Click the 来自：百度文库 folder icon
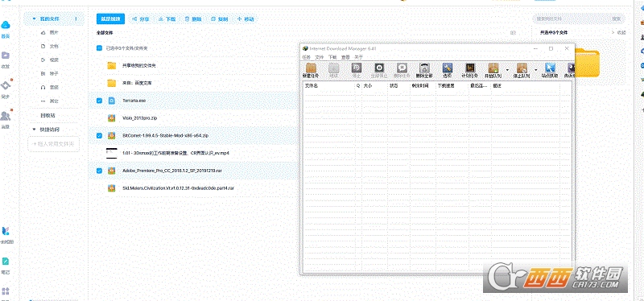 tap(111, 84)
